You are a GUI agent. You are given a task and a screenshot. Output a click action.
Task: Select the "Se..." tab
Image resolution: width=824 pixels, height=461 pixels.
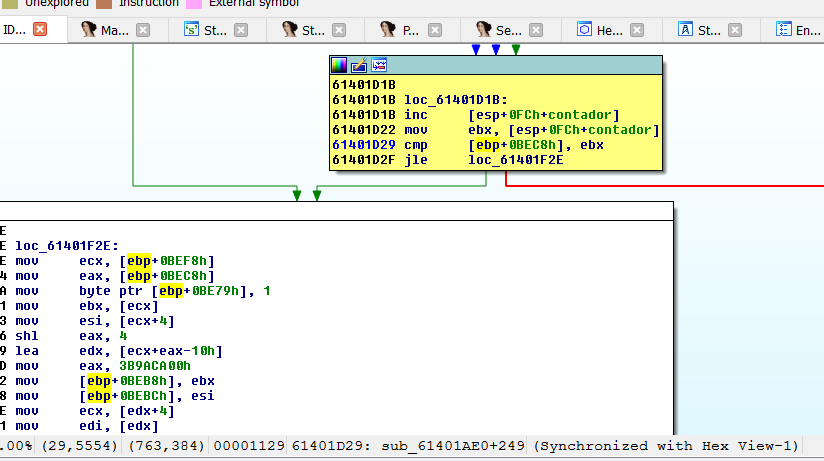[507, 30]
